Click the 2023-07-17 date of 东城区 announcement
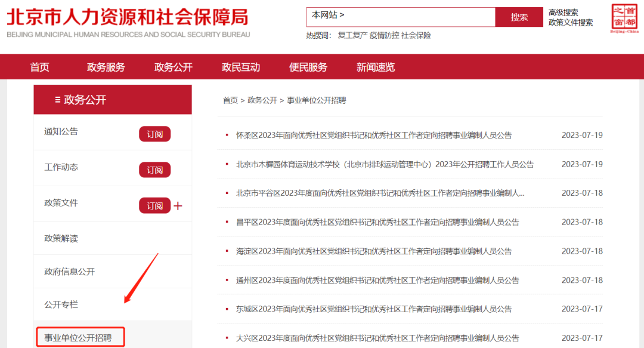 (582, 309)
